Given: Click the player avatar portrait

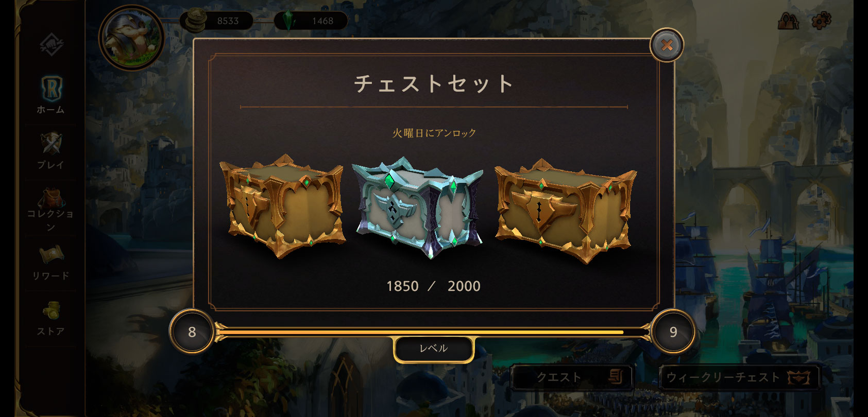Looking at the screenshot, I should [x=131, y=39].
